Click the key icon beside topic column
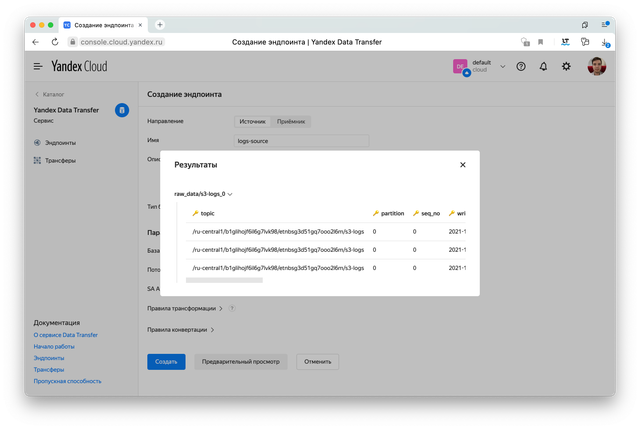The image size is (640, 429). point(195,213)
